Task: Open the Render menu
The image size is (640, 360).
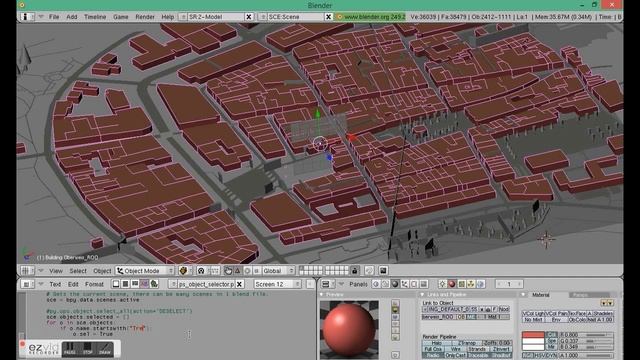Action: pos(145,17)
